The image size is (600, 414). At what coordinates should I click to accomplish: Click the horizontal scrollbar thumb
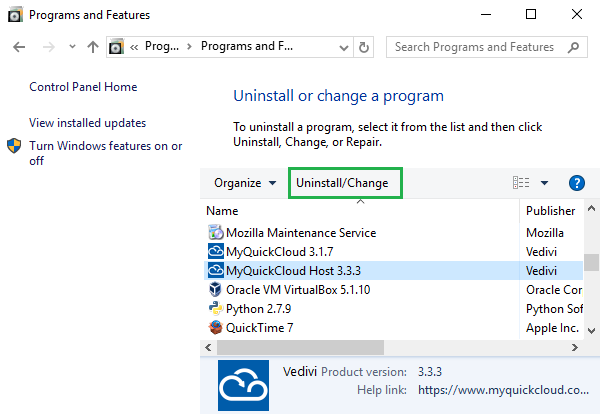click(x=300, y=347)
